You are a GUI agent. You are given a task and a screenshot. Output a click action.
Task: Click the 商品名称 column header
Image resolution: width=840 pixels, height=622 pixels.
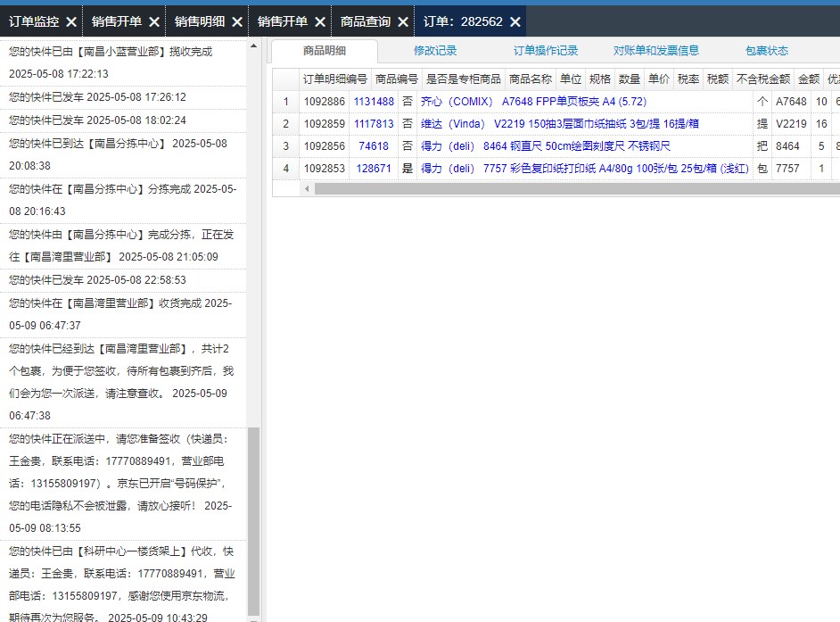pos(531,79)
